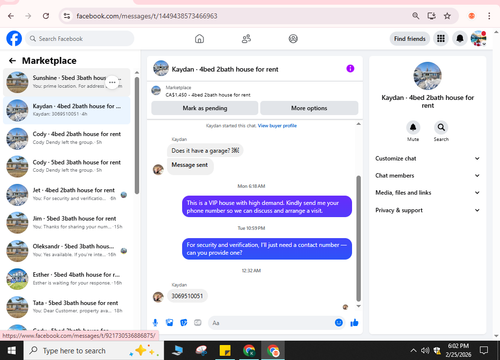
Task: Open the account profile picture menu
Action: coord(478,39)
